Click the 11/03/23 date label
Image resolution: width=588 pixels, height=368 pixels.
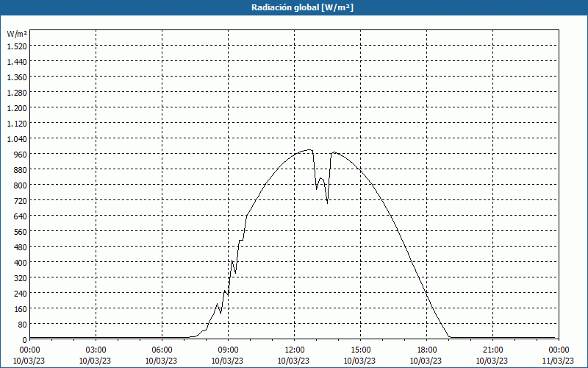tap(559, 361)
